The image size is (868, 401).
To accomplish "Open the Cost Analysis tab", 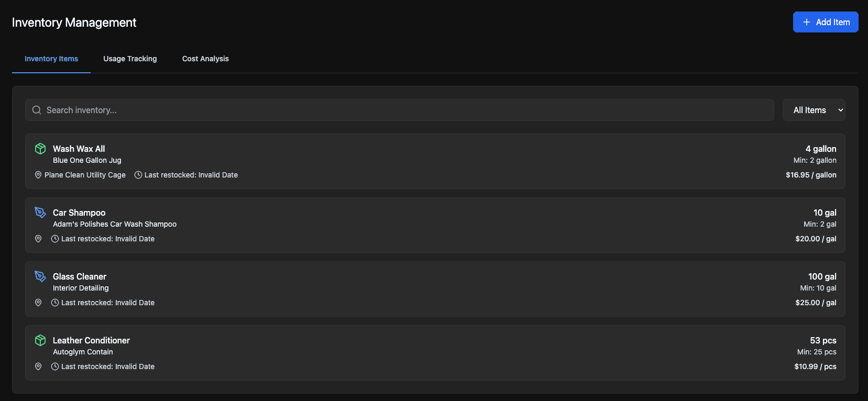I will (x=205, y=59).
